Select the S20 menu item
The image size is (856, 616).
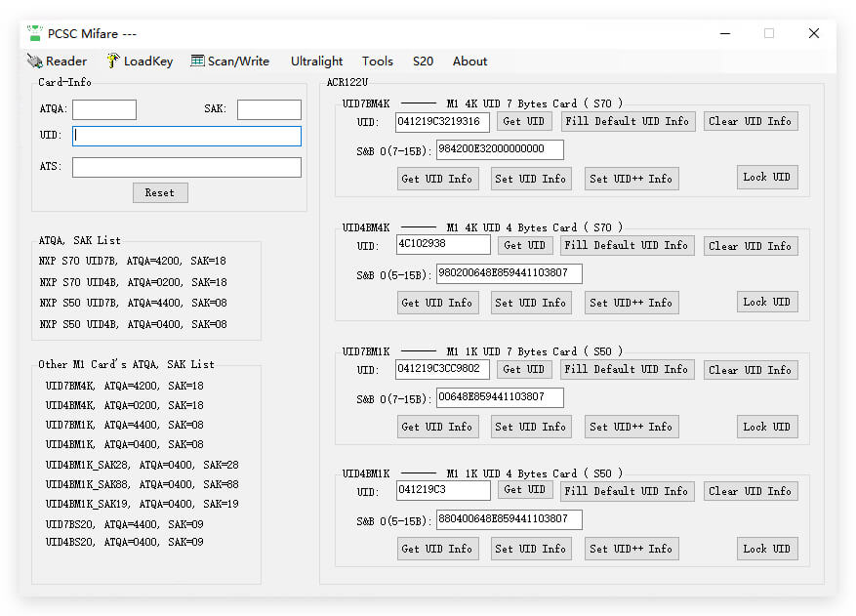pyautogui.click(x=423, y=62)
